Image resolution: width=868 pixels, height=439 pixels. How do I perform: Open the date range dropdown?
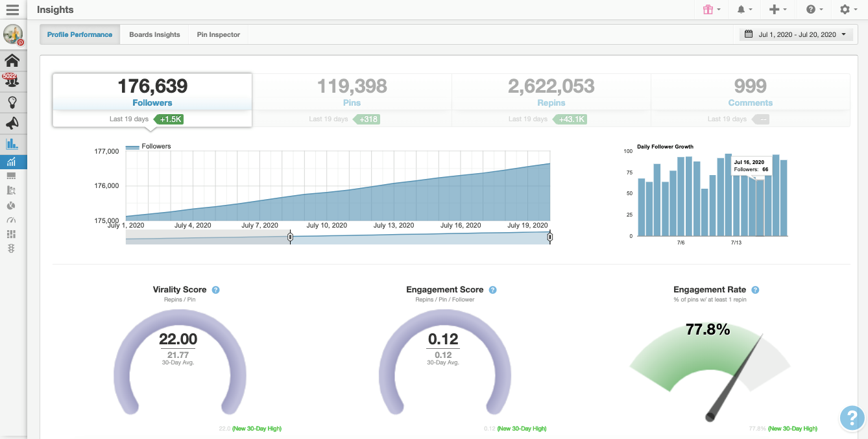coord(796,34)
